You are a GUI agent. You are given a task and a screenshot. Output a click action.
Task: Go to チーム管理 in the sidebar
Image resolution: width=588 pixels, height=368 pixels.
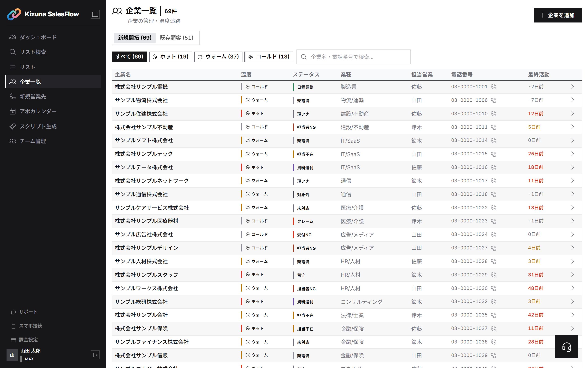(x=53, y=141)
